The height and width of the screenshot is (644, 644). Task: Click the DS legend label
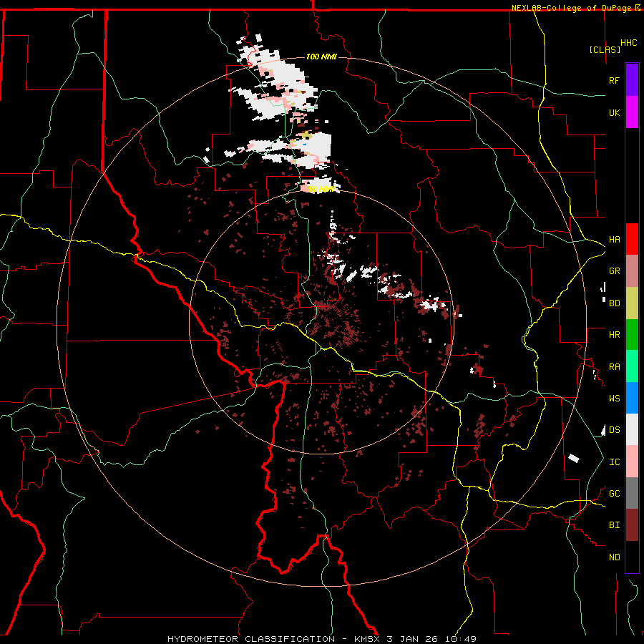[x=614, y=430]
